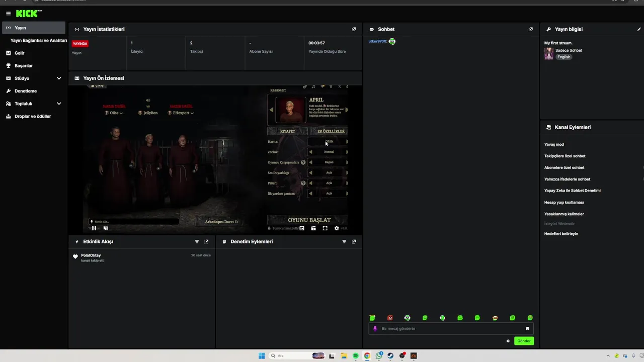The height and width of the screenshot is (362, 644).
Task: Pop out the Sohbet chat panel
Action: pos(530,29)
